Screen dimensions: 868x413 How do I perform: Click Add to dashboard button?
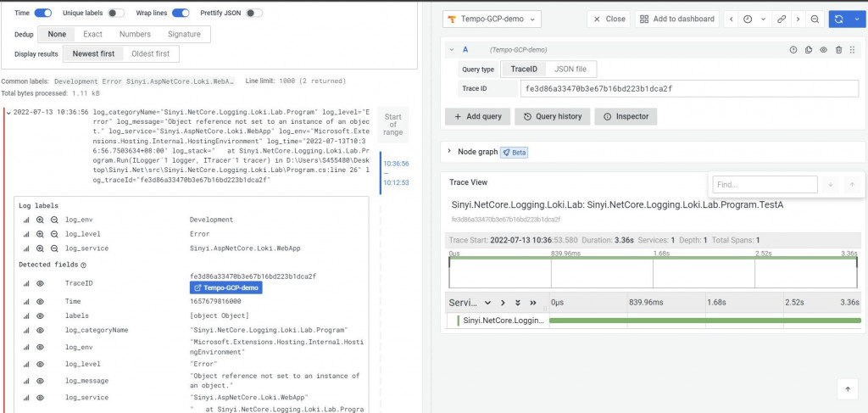point(677,19)
